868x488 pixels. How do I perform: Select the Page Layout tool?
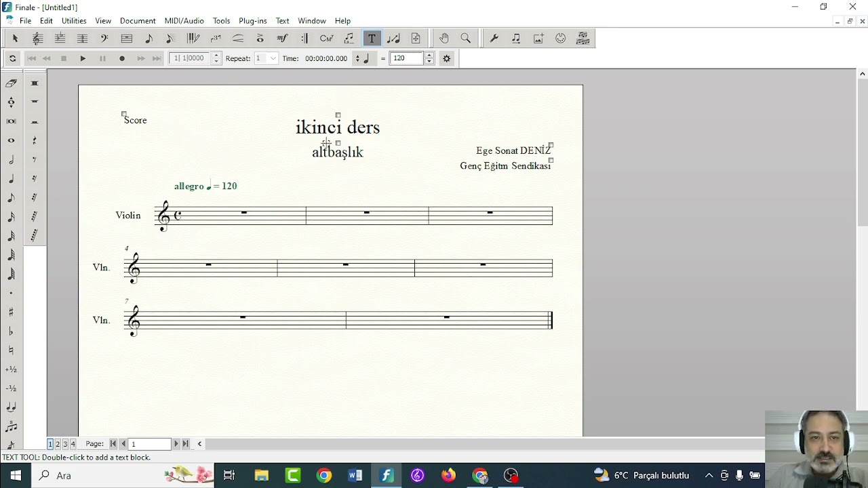(416, 39)
